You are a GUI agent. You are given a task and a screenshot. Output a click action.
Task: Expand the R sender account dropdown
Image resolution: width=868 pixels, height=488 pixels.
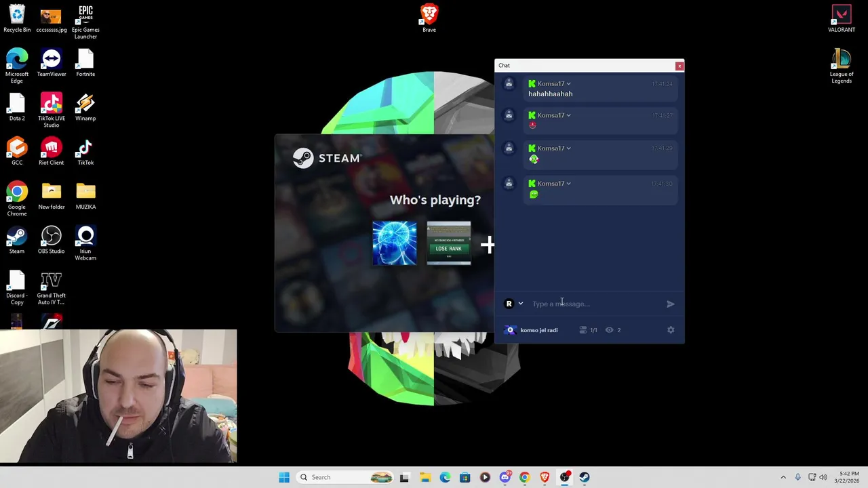pyautogui.click(x=521, y=304)
